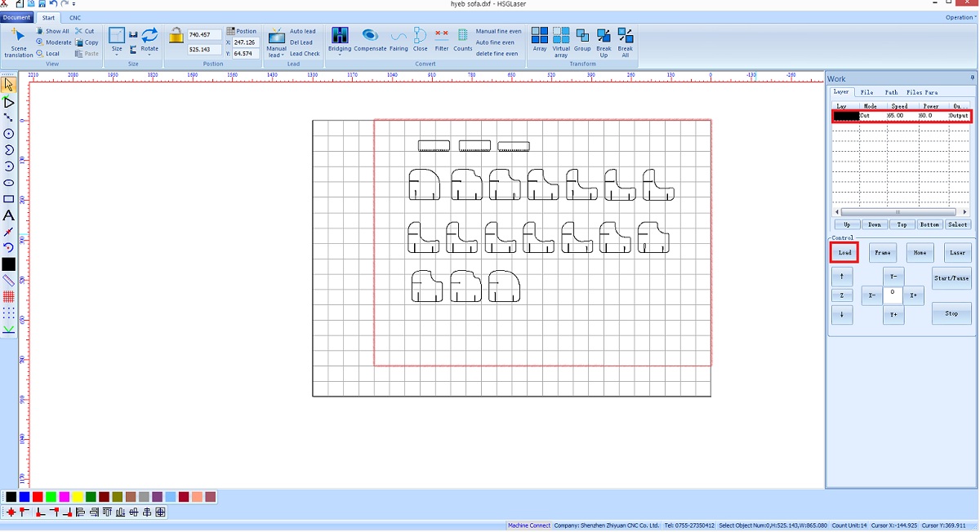Open the Path tab in Work panel
Screen dimensions: 980x532
[x=891, y=92]
